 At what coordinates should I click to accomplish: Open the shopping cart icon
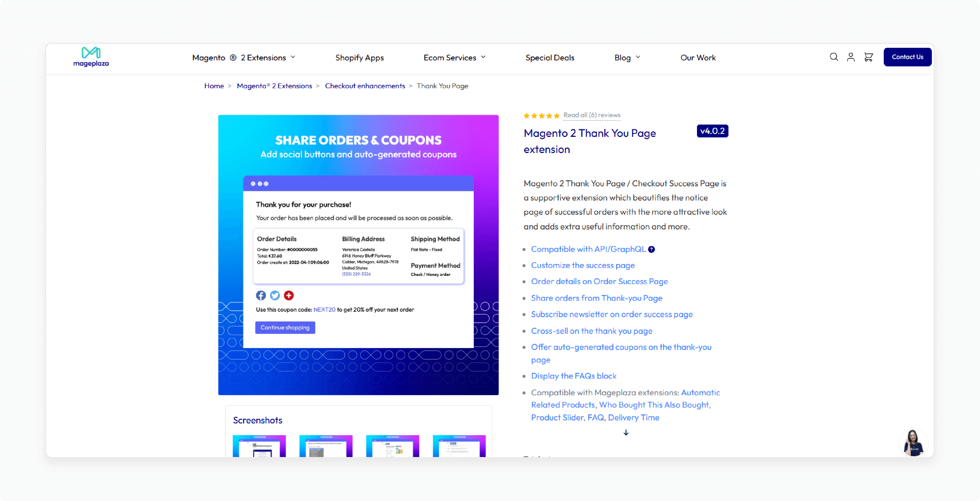(868, 57)
